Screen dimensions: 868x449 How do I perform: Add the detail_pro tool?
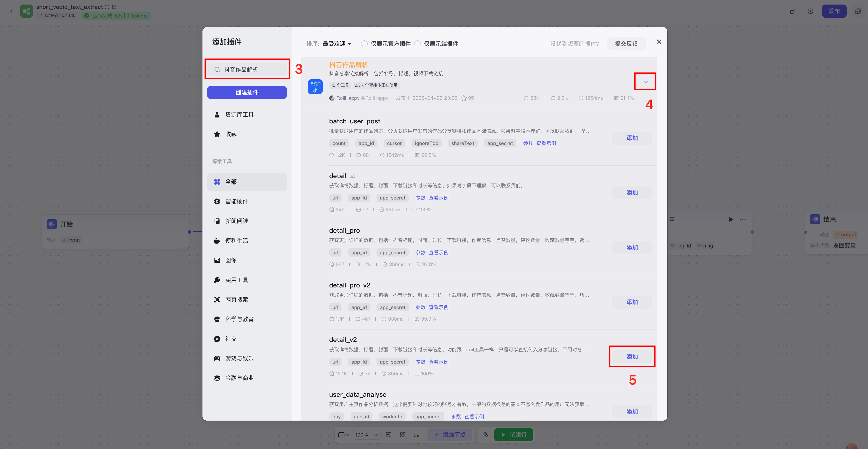tap(632, 247)
